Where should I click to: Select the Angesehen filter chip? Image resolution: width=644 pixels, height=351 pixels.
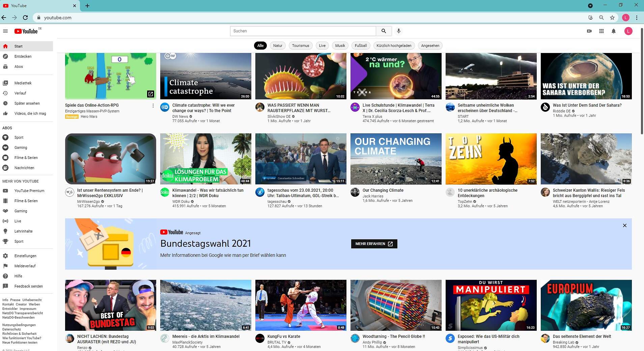[x=430, y=46]
